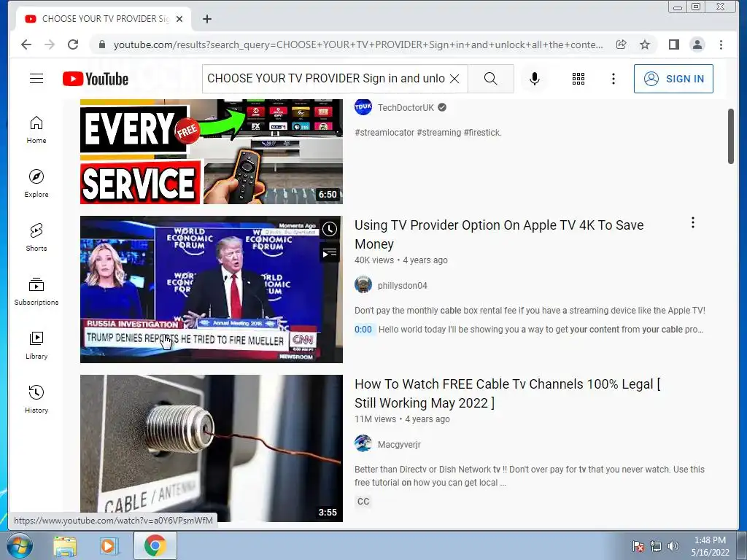Viewport: 747px width, 560px height.
Task: Open the TechDoctorUK channel avatar
Action: (x=363, y=107)
